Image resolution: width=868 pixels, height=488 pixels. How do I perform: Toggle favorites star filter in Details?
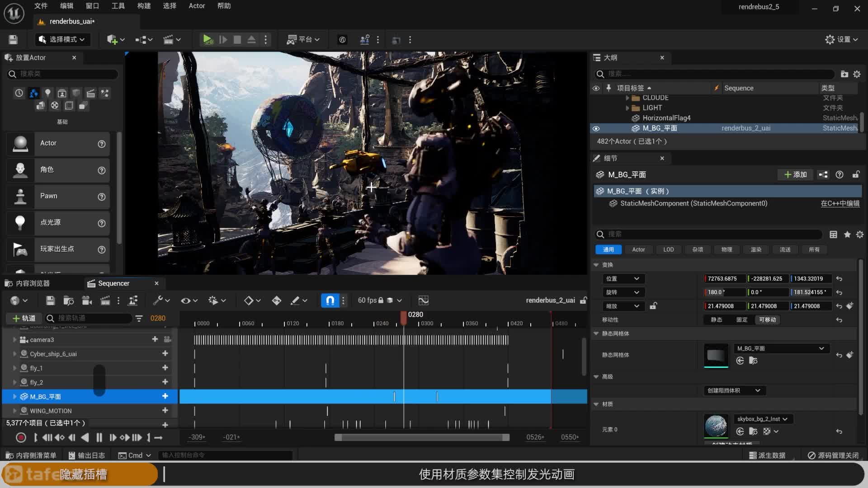847,234
